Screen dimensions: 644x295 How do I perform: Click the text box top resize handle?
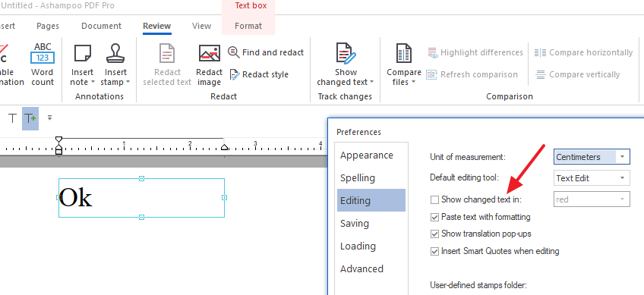[142, 178]
